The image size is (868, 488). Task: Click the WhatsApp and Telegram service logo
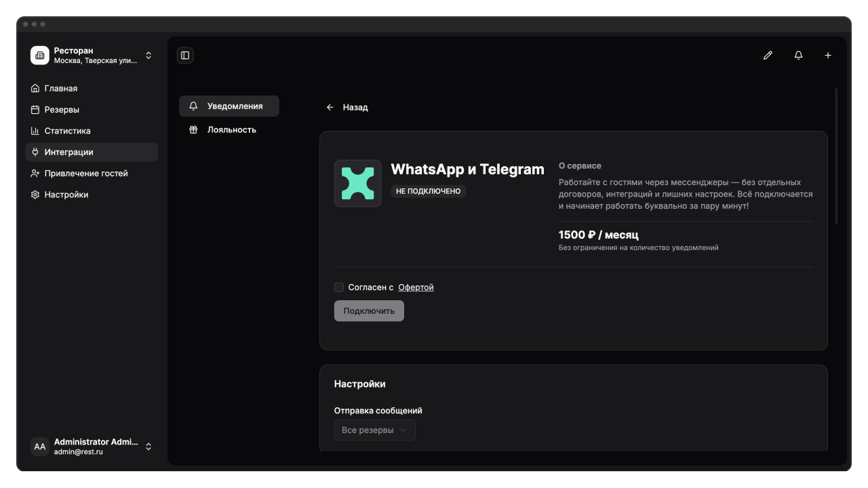(358, 183)
